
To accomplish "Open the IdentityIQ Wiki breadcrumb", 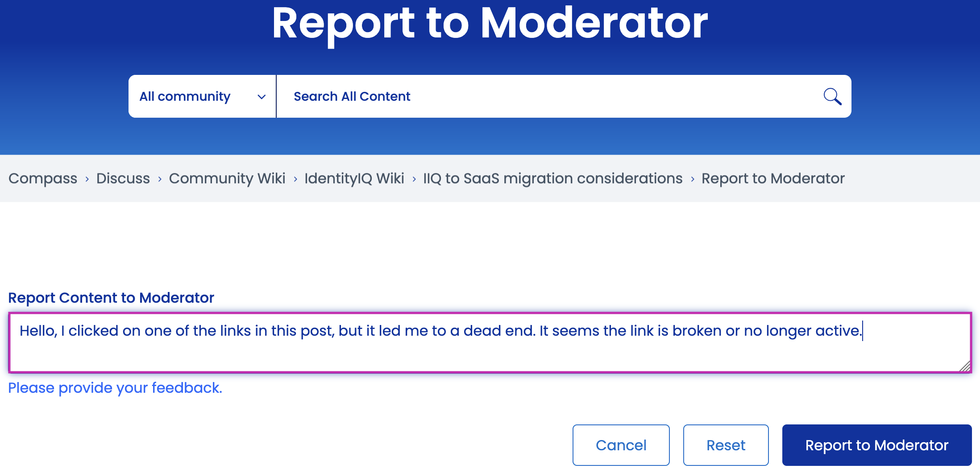I will [x=354, y=178].
